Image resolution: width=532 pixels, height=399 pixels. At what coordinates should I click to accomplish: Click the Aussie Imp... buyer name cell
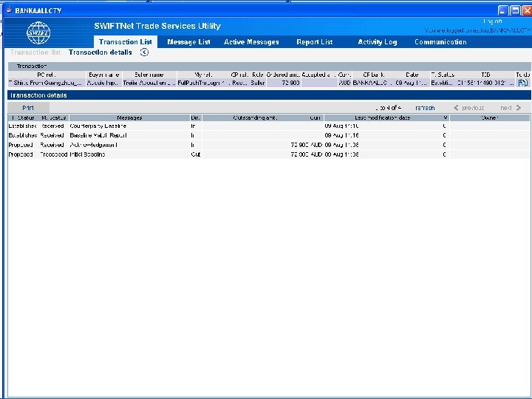[x=104, y=83]
